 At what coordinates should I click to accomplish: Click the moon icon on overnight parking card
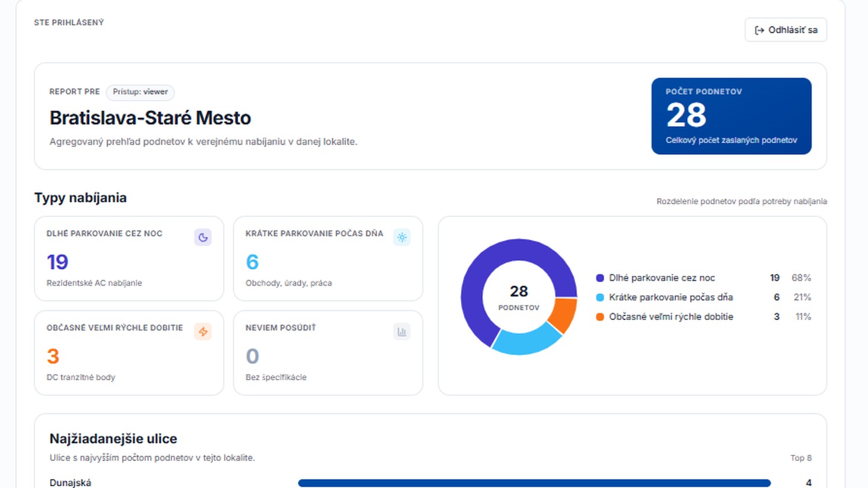point(203,237)
